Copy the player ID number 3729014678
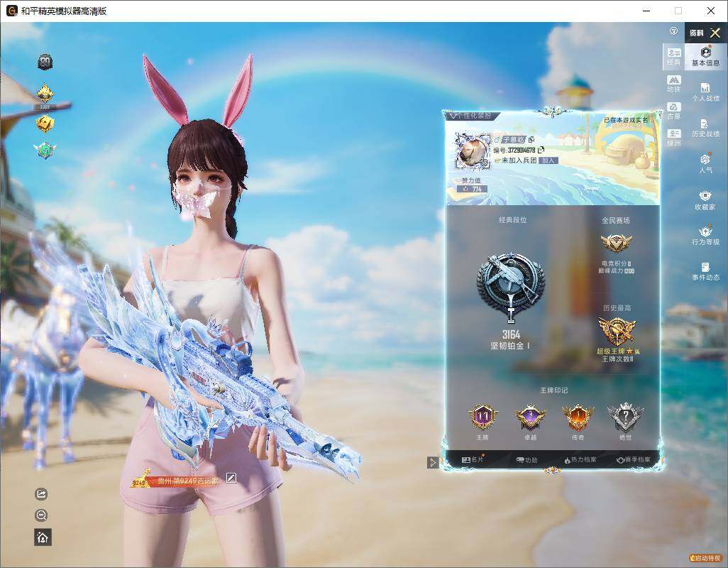This screenshot has width=728, height=568. tap(541, 150)
